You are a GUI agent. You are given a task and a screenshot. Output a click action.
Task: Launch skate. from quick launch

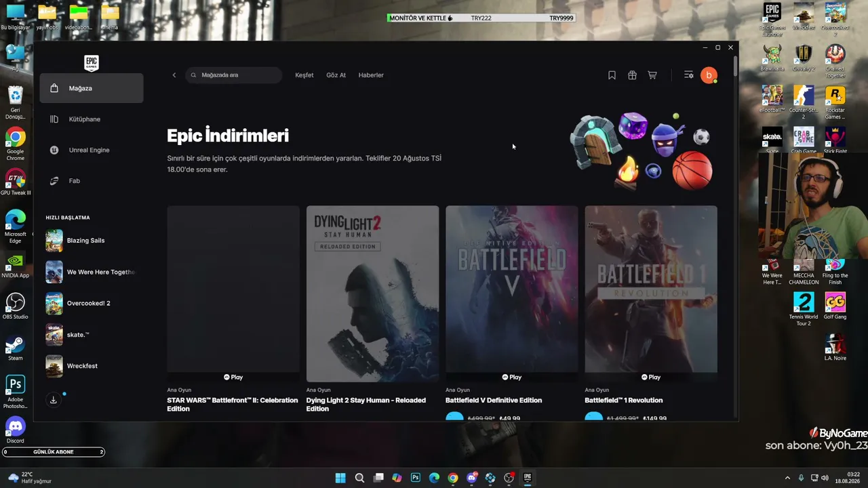92,334
